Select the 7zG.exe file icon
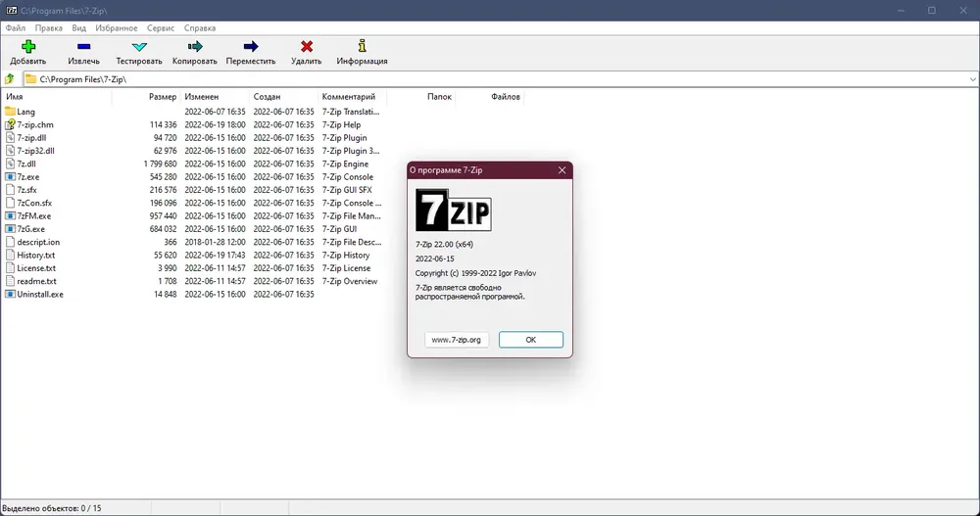The image size is (980, 516). click(x=10, y=229)
